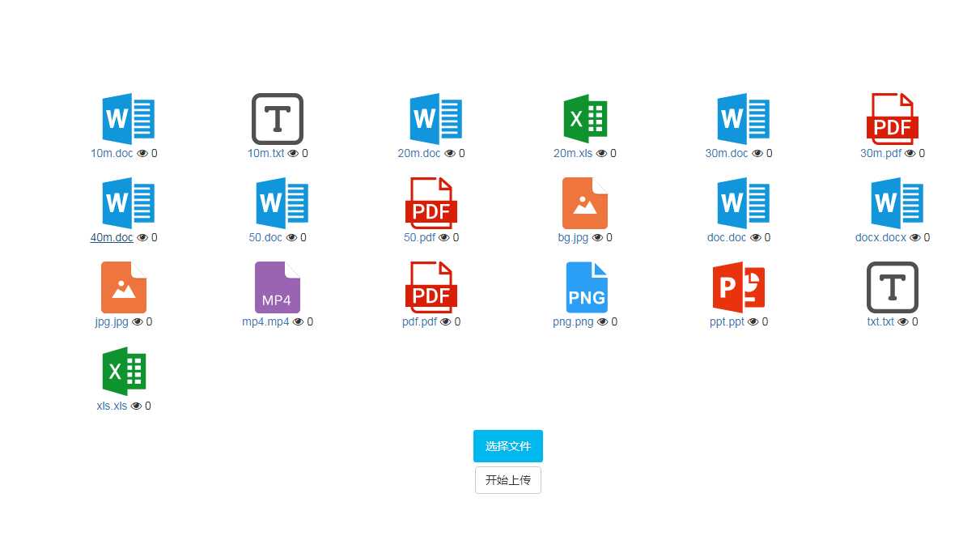Screen dimensions: 980x536
Task: Click the eye icon next to xls.xls
Action: click(136, 406)
